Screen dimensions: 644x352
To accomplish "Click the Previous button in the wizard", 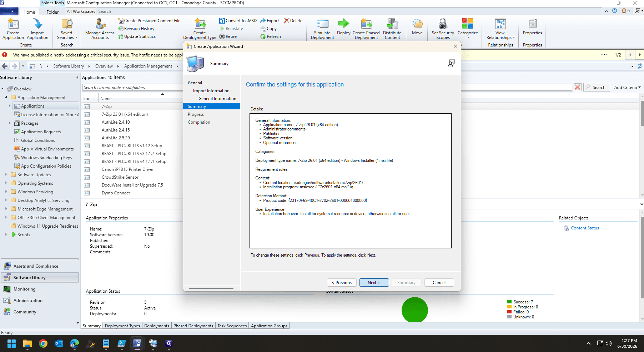I will click(x=342, y=283).
